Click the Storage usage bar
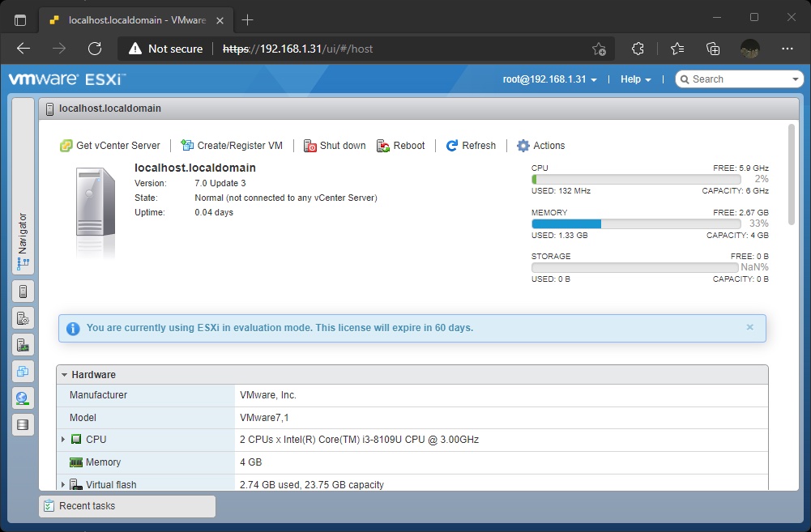The image size is (811, 532). (635, 267)
